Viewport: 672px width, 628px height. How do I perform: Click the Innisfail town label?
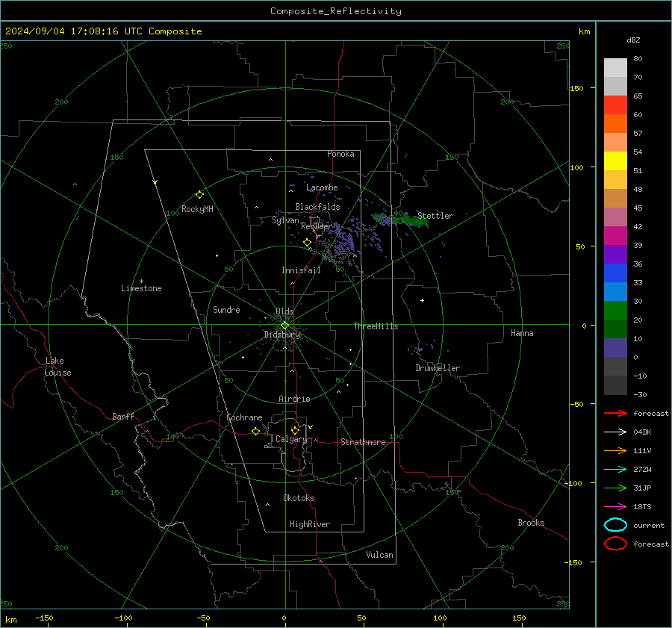click(x=301, y=270)
